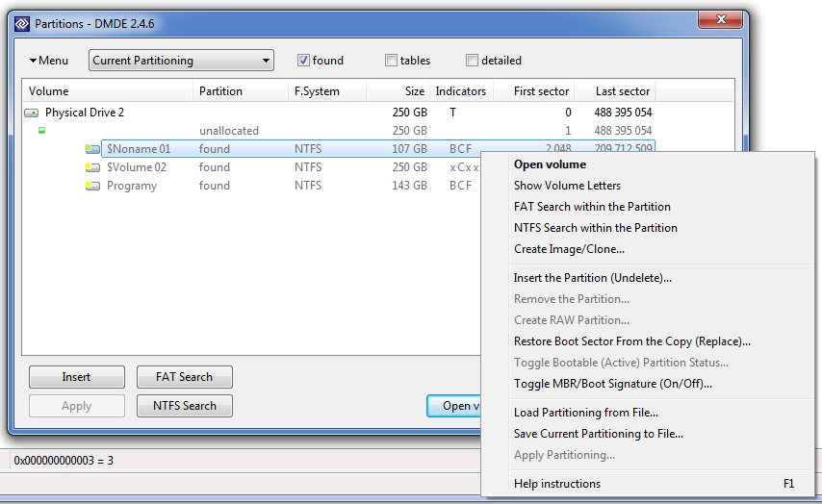Select the Physical Drive 2 row

click(x=339, y=113)
